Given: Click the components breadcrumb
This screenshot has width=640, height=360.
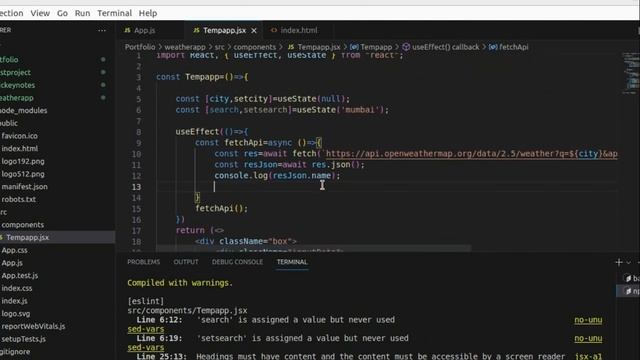Looking at the screenshot, I should [x=255, y=47].
